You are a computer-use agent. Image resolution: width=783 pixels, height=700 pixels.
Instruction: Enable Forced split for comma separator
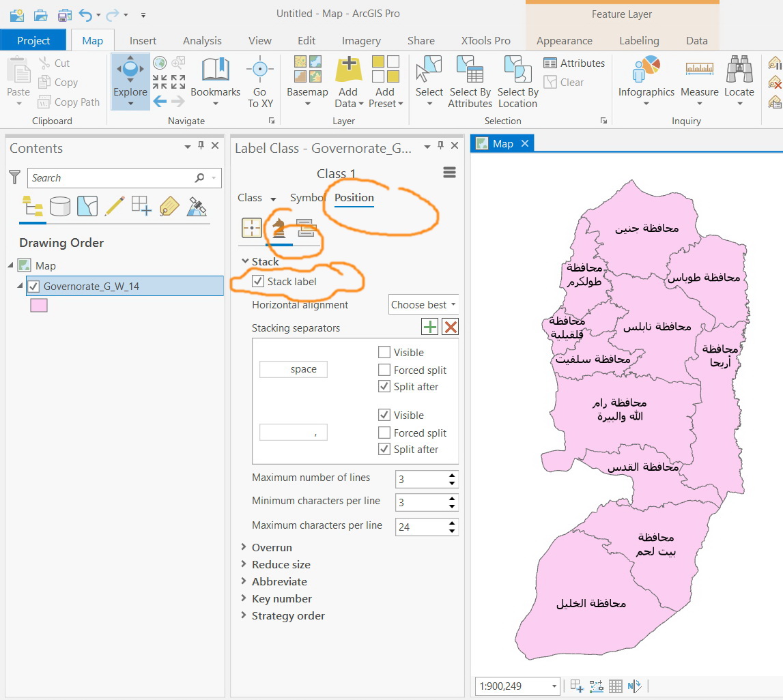384,433
